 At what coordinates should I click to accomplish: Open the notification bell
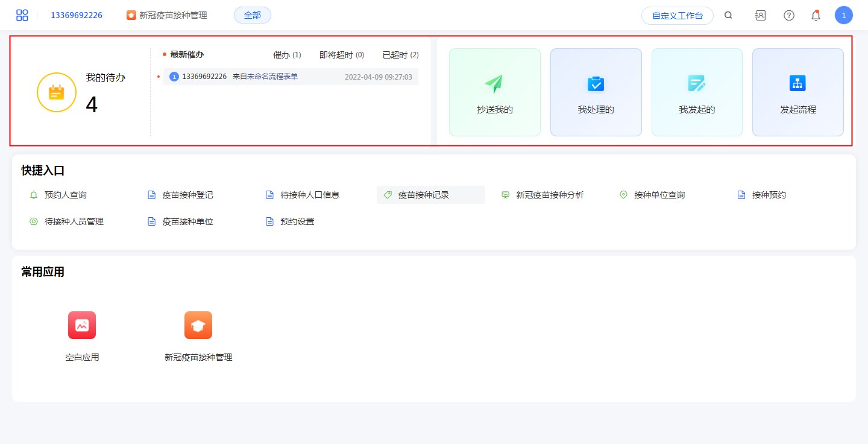[x=816, y=16]
